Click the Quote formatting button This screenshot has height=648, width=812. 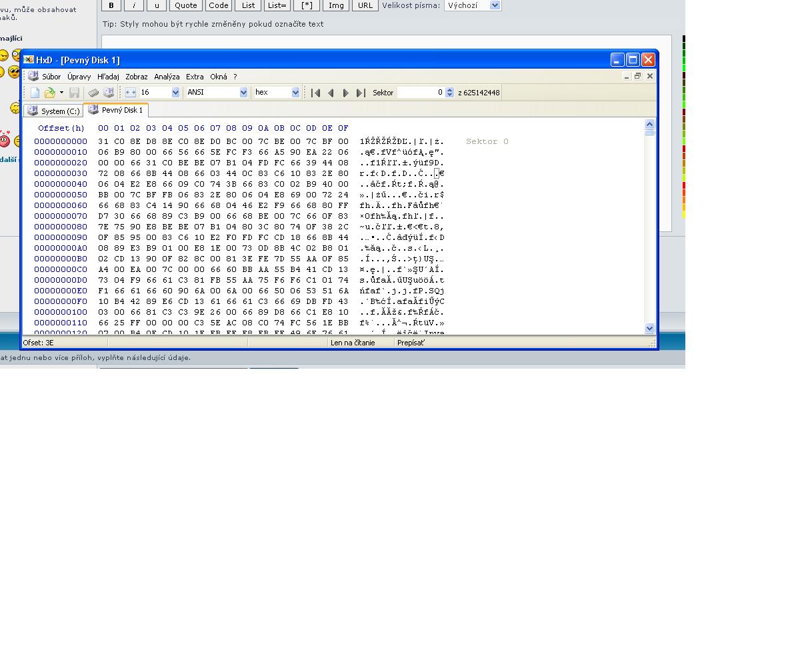point(185,5)
